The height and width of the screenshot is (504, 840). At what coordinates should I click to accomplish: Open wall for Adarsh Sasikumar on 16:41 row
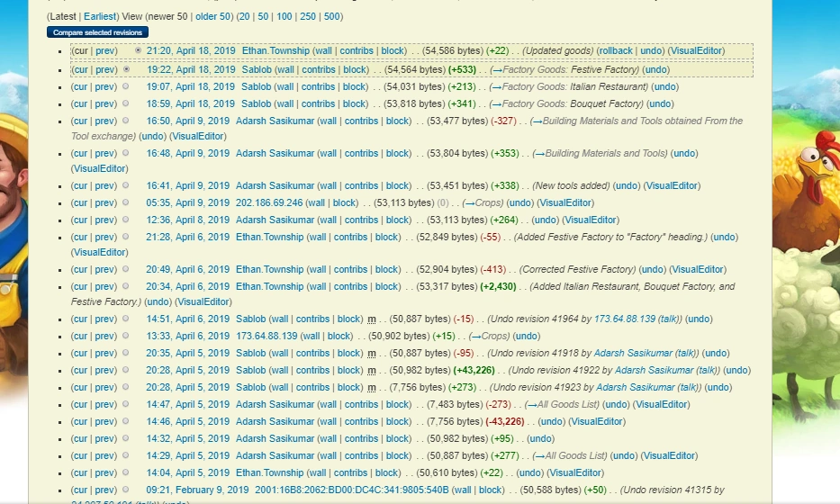pyautogui.click(x=328, y=185)
